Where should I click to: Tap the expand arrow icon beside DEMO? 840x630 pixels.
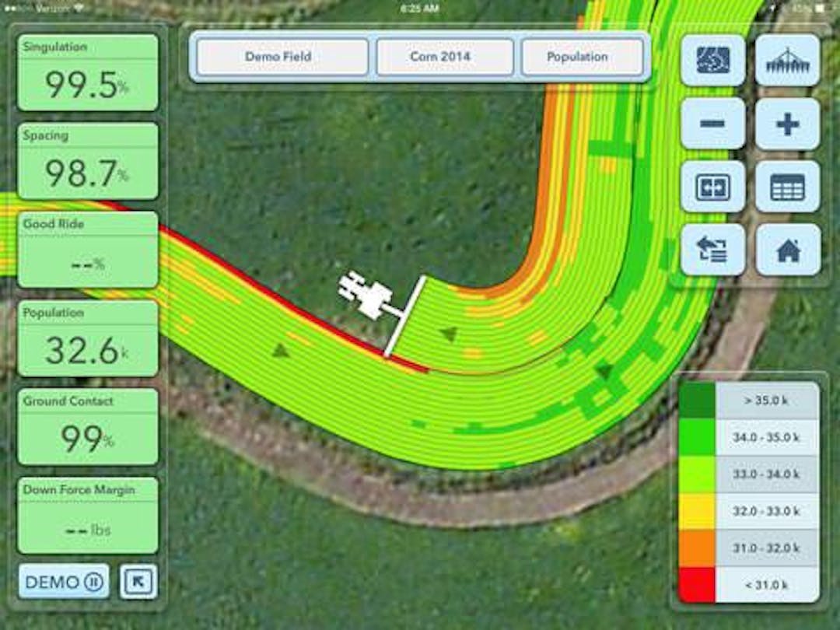coord(138,582)
